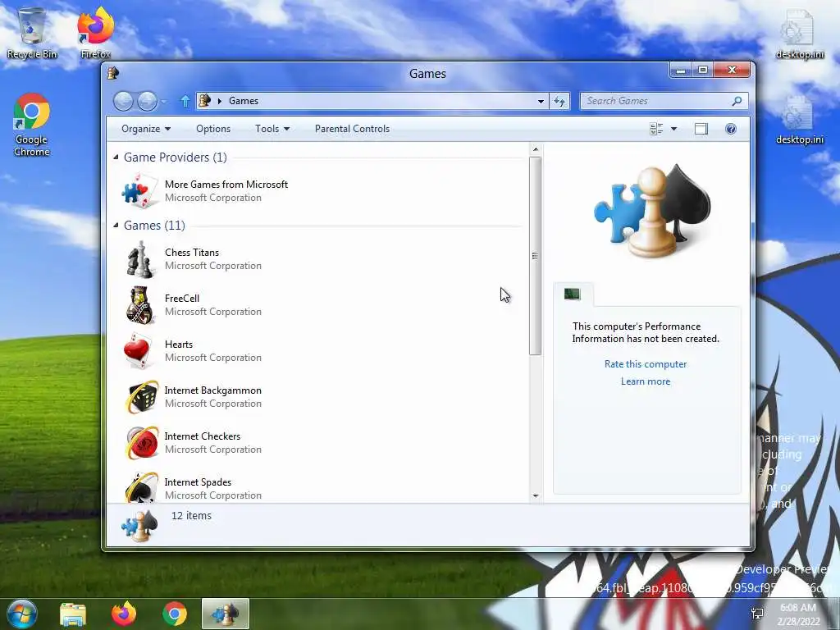Viewport: 840px width, 630px height.
Task: Launch Firefox from the taskbar
Action: [x=124, y=614]
